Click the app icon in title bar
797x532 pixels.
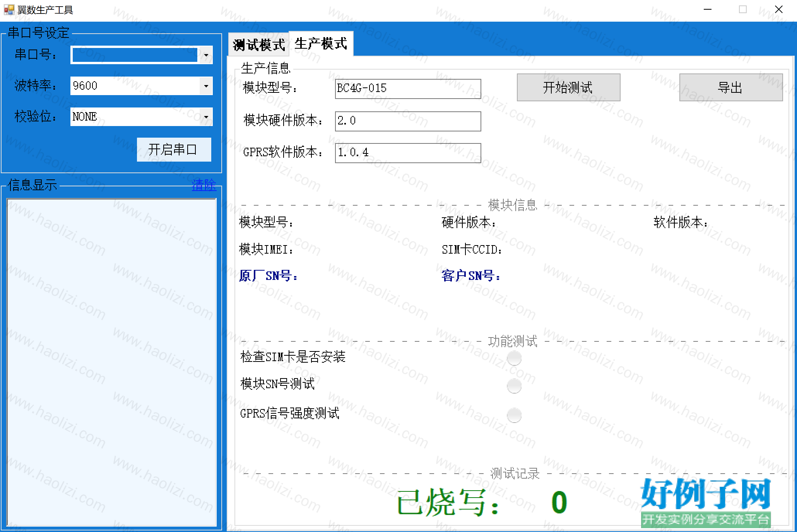point(9,10)
